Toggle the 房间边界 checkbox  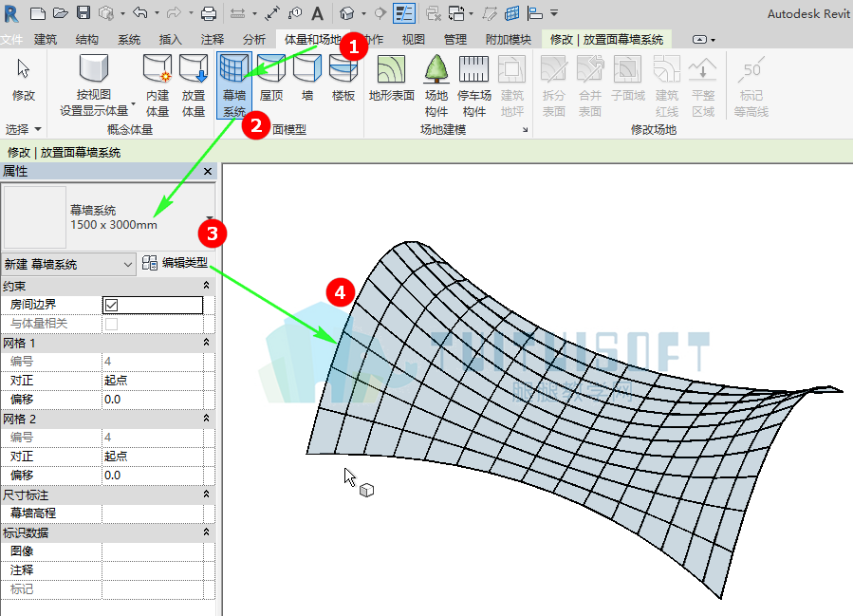(112, 305)
